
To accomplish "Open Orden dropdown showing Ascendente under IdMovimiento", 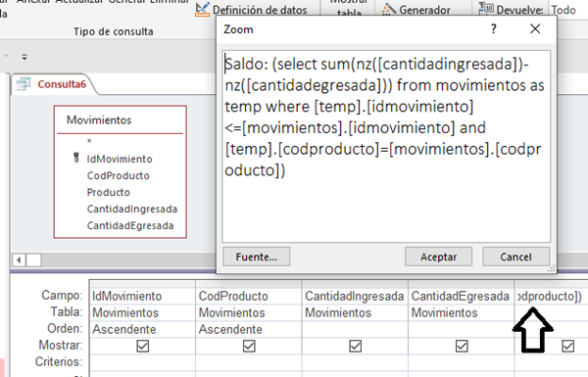I will pyautogui.click(x=142, y=329).
